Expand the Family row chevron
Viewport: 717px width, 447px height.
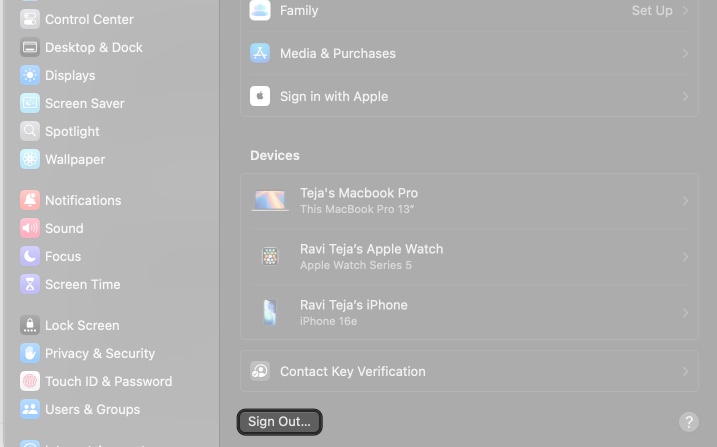click(685, 11)
